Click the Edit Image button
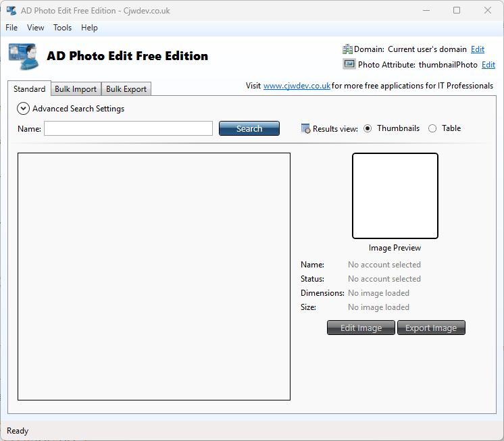The image size is (504, 441). [361, 328]
